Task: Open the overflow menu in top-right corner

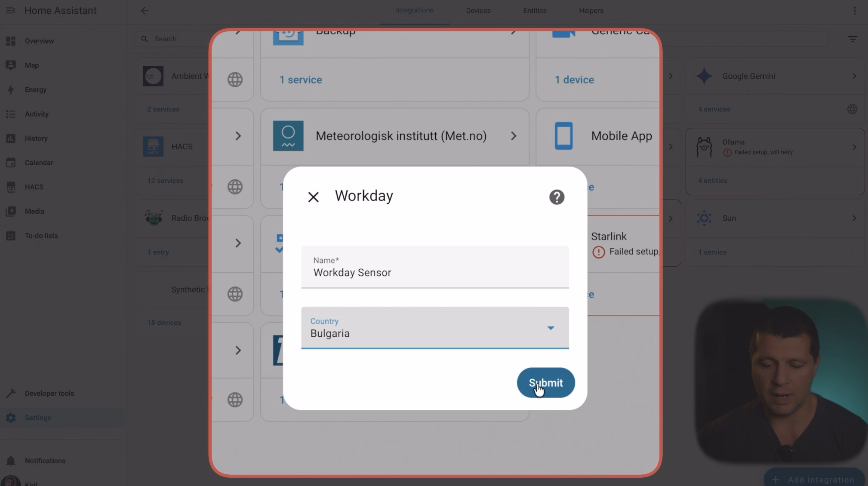Action: point(854,10)
